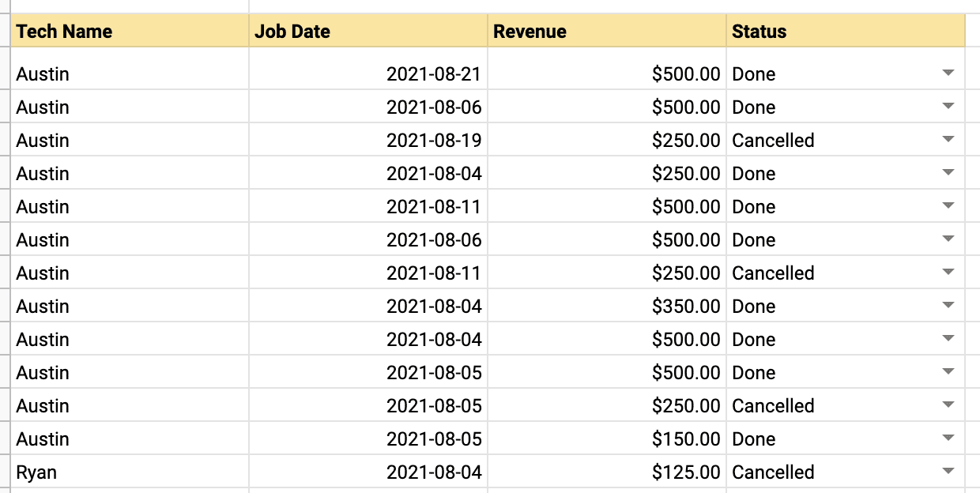Click the $250.00 cell in the 2021-08-19 row
The height and width of the screenshot is (493, 980).
pyautogui.click(x=607, y=140)
